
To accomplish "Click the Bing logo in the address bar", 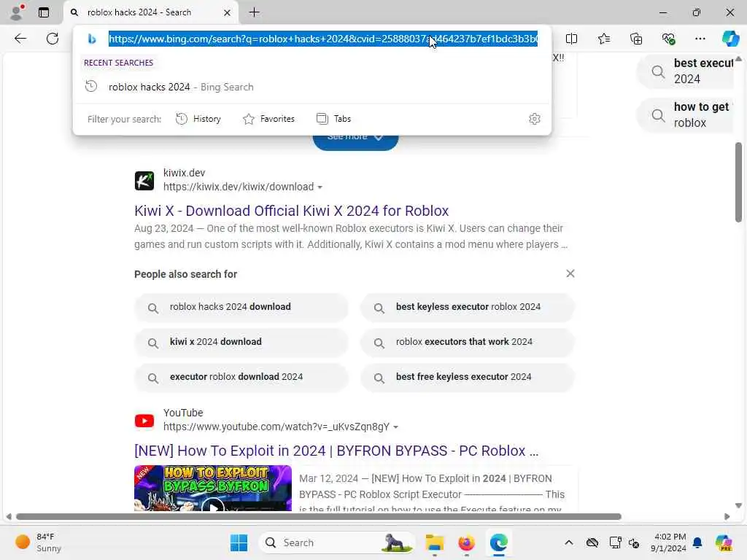I will [x=92, y=39].
